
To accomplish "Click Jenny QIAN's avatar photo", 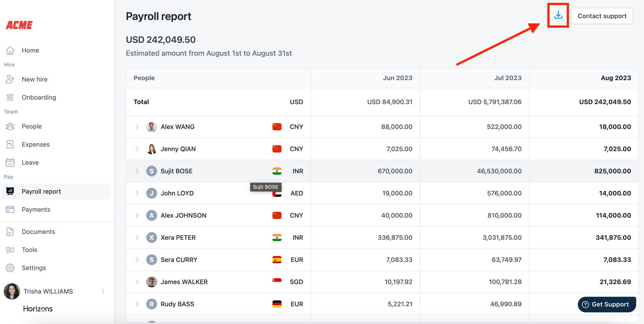I will (151, 149).
